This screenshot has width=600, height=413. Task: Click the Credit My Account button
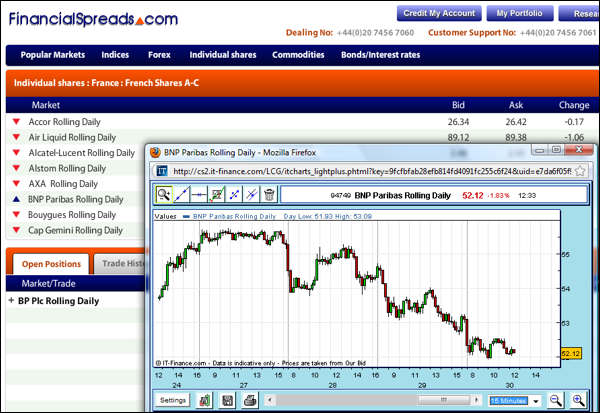[439, 13]
